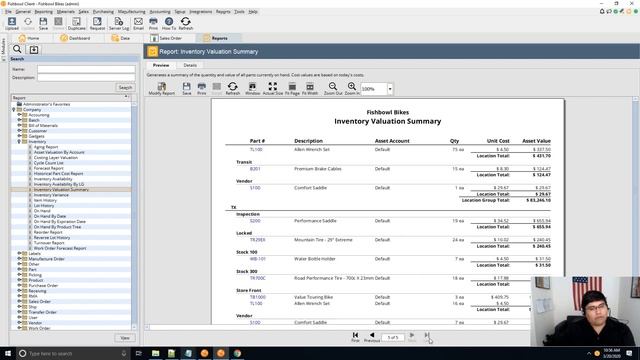Click the Duplicate toolbar icon
Viewport: 640px width, 360px height.
point(76,23)
